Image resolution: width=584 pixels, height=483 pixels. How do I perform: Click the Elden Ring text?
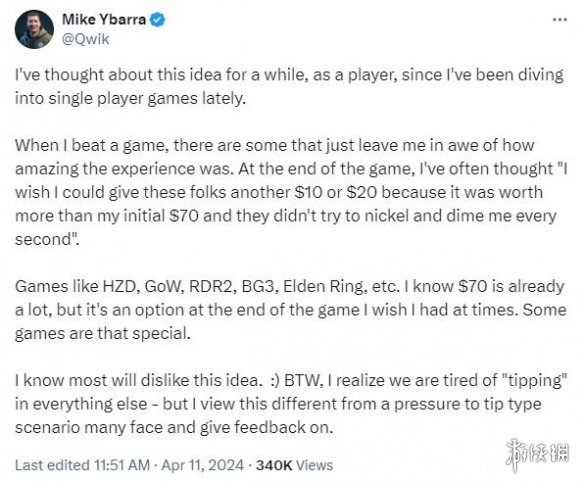[325, 286]
